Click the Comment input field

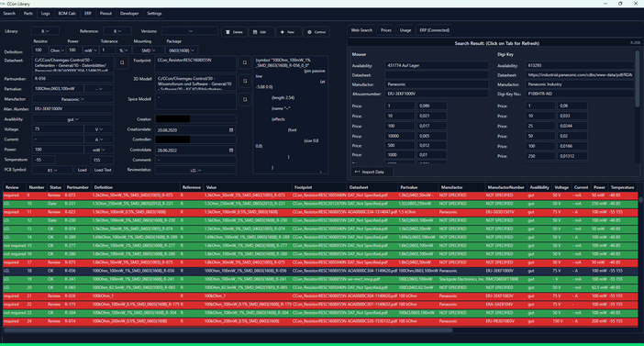point(195,160)
